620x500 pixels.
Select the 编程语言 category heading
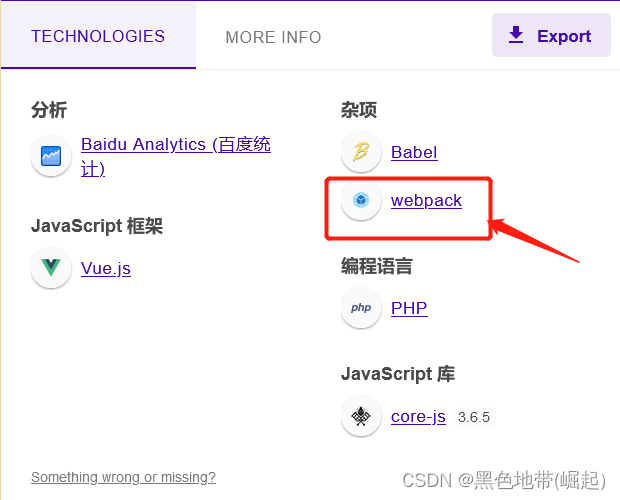376,266
